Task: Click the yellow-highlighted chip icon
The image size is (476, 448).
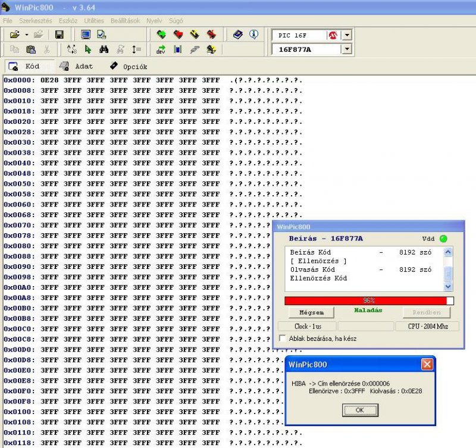Action: point(211,49)
